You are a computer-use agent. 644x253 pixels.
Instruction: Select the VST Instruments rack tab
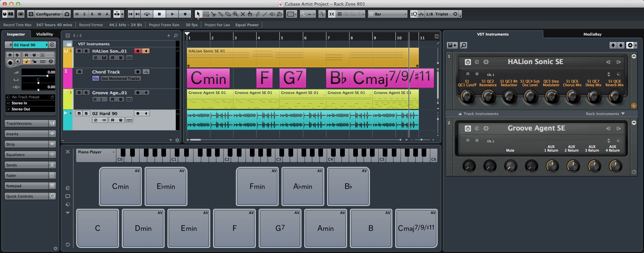(493, 34)
